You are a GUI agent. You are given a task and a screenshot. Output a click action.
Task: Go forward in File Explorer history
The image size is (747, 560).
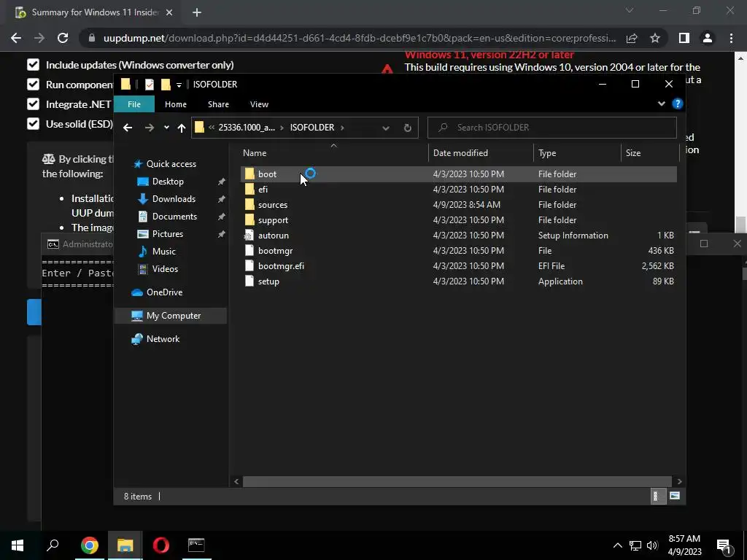(x=149, y=128)
